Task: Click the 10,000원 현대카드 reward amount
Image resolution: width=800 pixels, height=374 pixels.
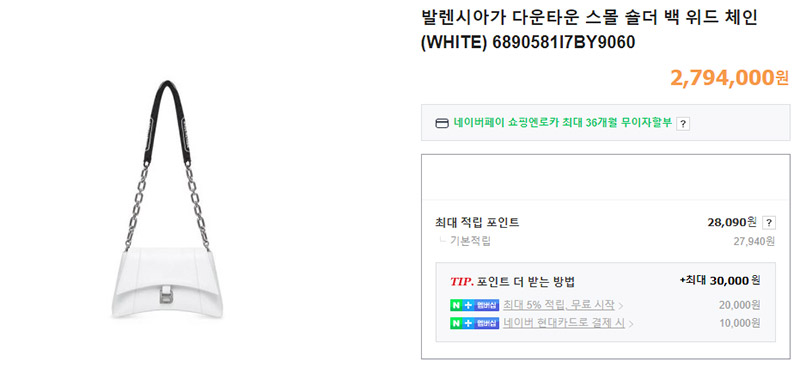Action: [x=740, y=323]
